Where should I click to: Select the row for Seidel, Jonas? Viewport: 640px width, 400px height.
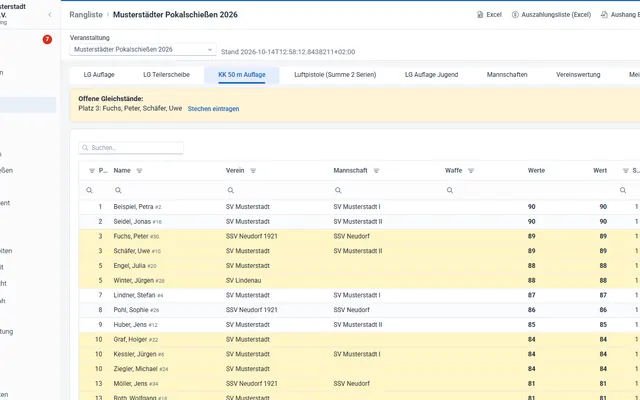[x=359, y=222]
